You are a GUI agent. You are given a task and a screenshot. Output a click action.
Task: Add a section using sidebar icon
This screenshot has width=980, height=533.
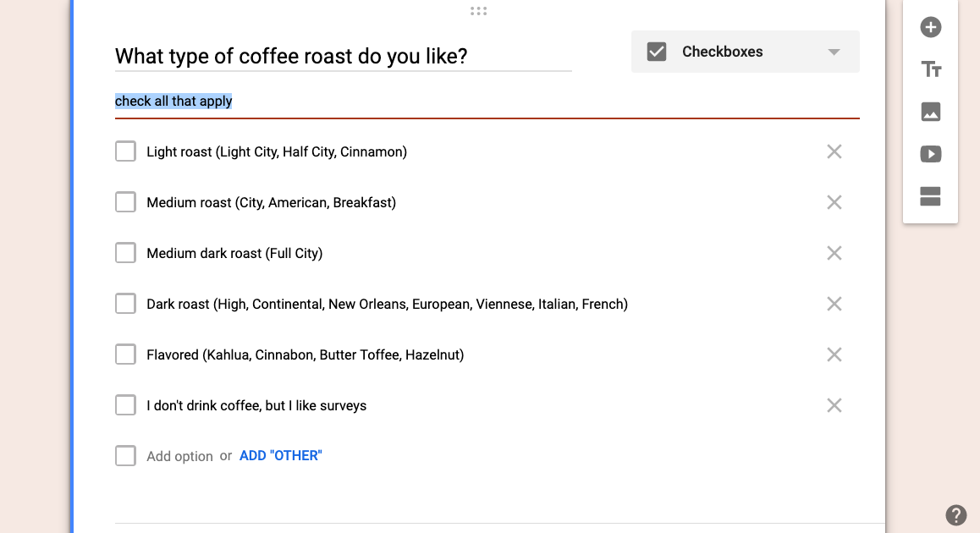click(930, 196)
